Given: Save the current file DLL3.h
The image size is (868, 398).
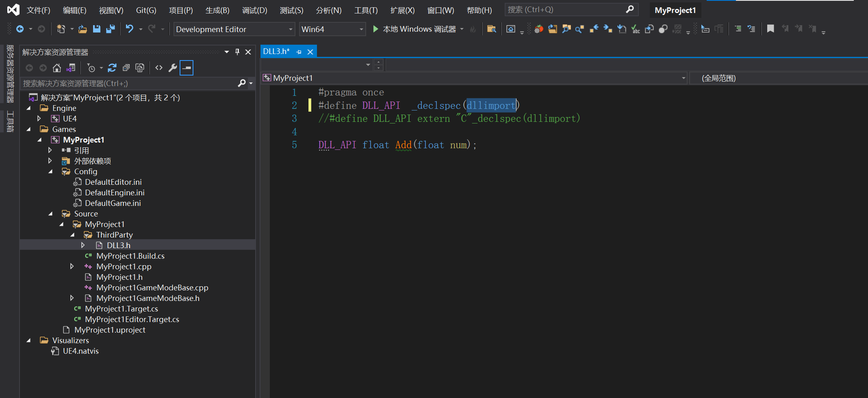Looking at the screenshot, I should [x=96, y=29].
